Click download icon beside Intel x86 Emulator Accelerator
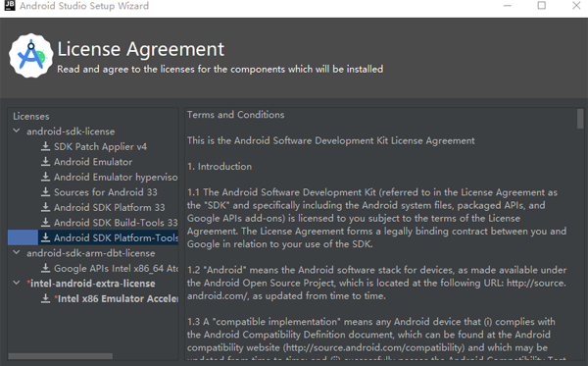 coord(45,298)
